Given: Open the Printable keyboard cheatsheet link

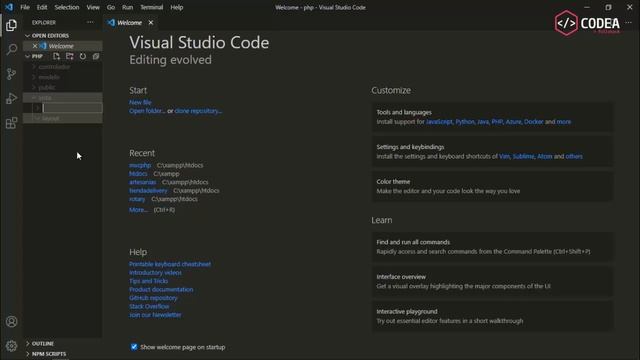Looking at the screenshot, I should [170, 264].
